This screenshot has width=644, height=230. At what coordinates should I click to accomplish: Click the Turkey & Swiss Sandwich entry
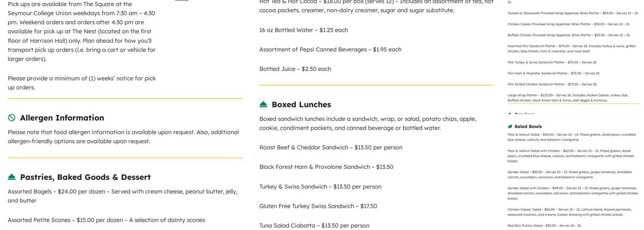320,186
